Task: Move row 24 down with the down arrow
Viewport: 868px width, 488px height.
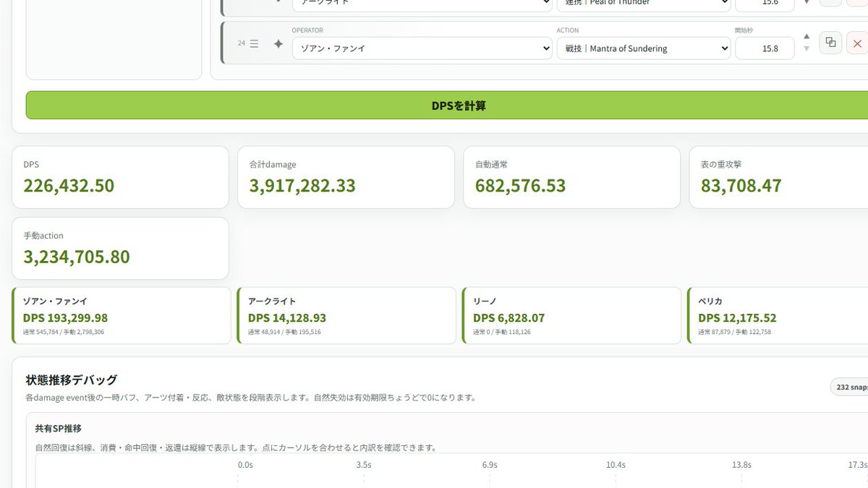Action: coord(807,49)
